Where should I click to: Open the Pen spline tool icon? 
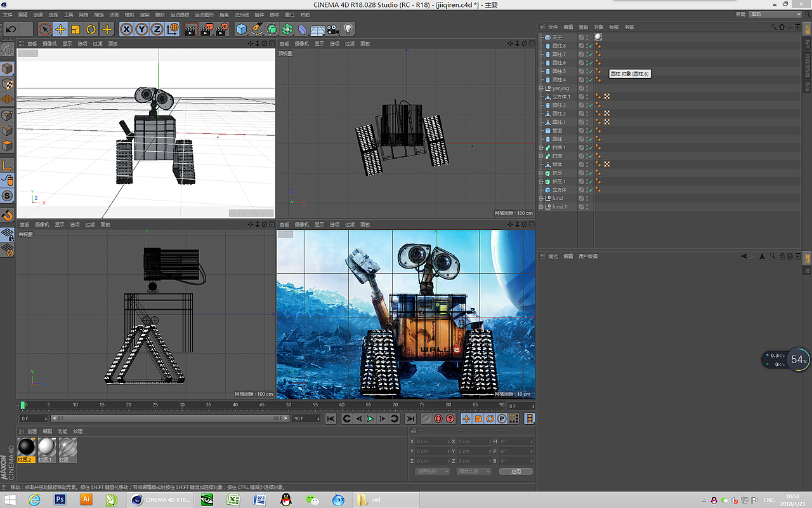256,29
